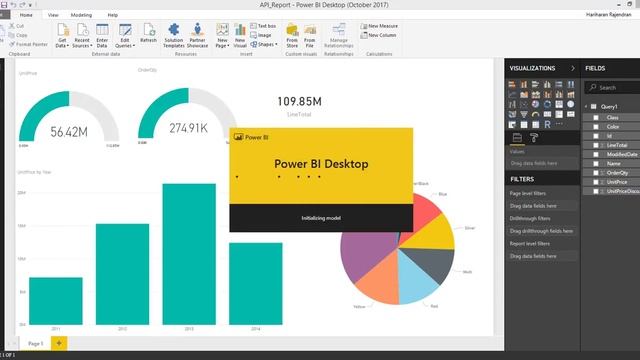Image resolution: width=640 pixels, height=360 pixels.
Task: Choose the Clustered bar chart visual
Action: [536, 84]
